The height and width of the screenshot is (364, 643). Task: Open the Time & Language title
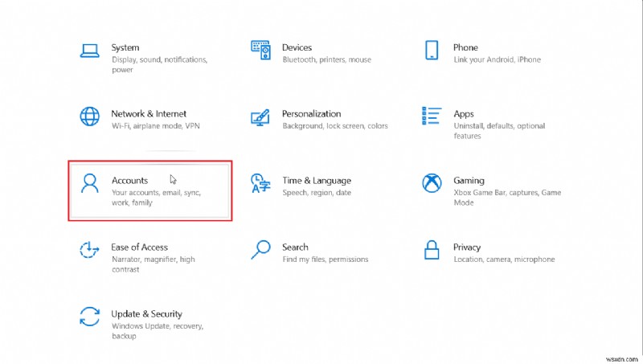click(x=317, y=181)
